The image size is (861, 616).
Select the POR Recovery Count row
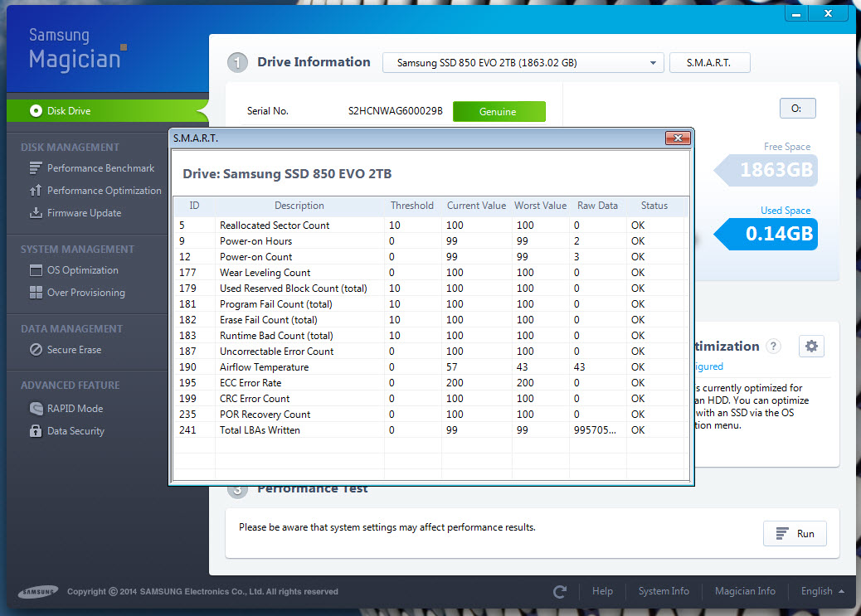(x=430, y=415)
